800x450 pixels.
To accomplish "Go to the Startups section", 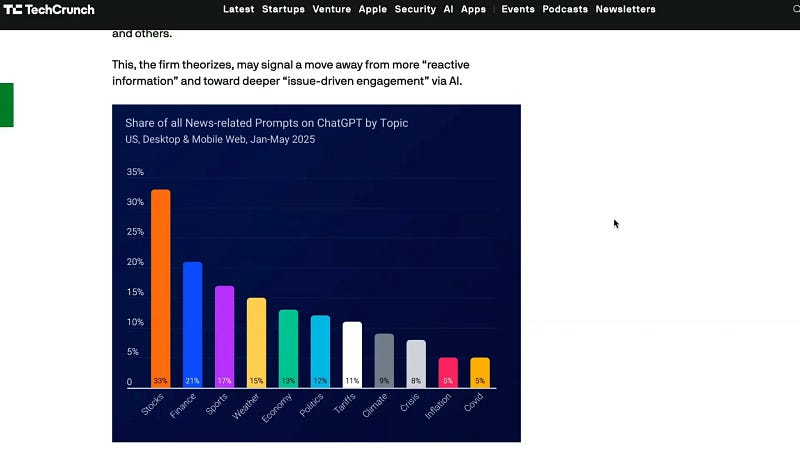I will [283, 9].
